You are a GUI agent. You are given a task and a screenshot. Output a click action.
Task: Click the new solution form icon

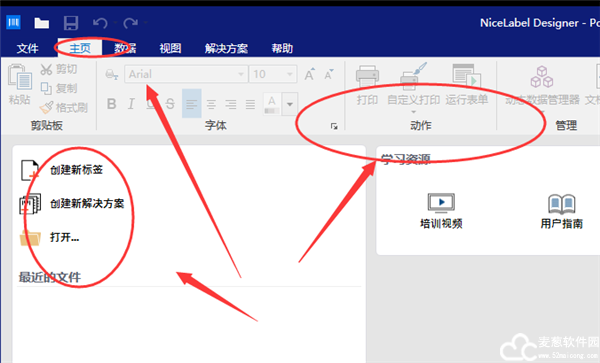(x=30, y=204)
